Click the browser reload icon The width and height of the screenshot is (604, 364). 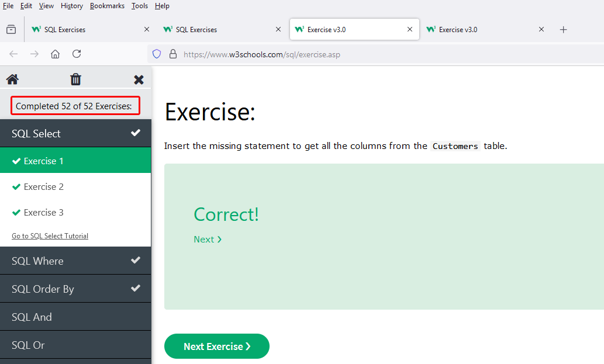[x=77, y=54]
